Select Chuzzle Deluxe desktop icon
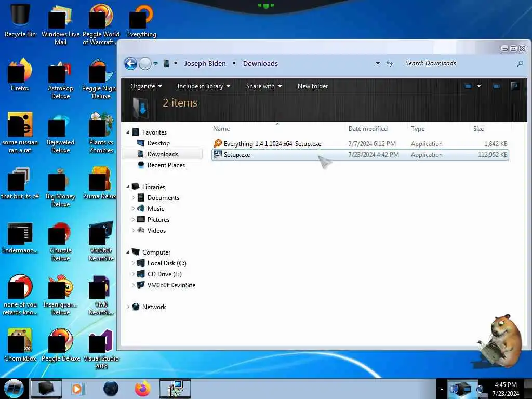 [60, 241]
